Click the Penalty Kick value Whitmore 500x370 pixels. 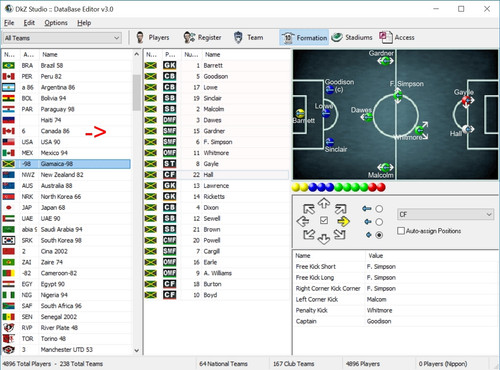pyautogui.click(x=379, y=310)
